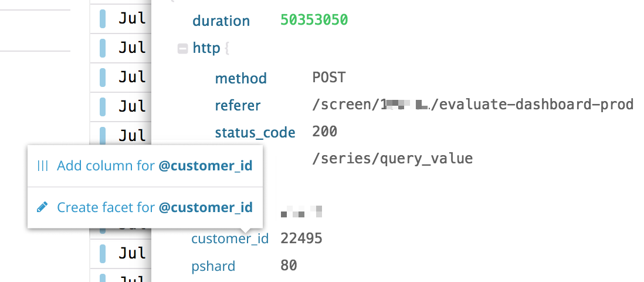Click the duration attribute name

221,21
